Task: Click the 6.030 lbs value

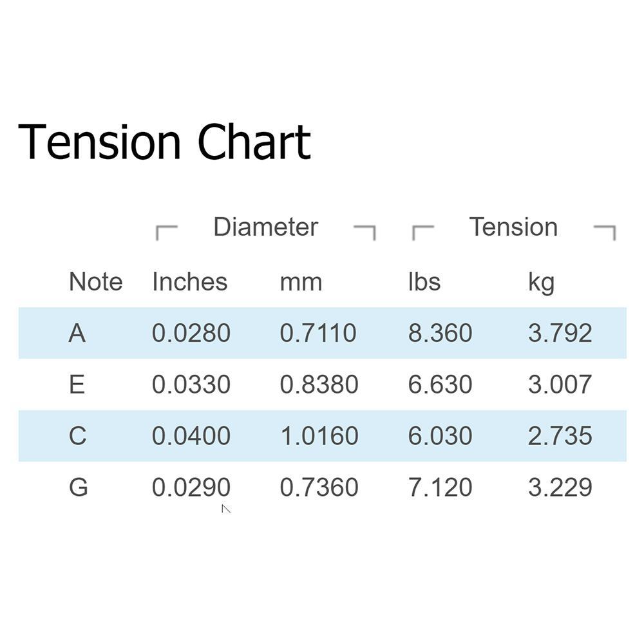Action: (x=440, y=436)
